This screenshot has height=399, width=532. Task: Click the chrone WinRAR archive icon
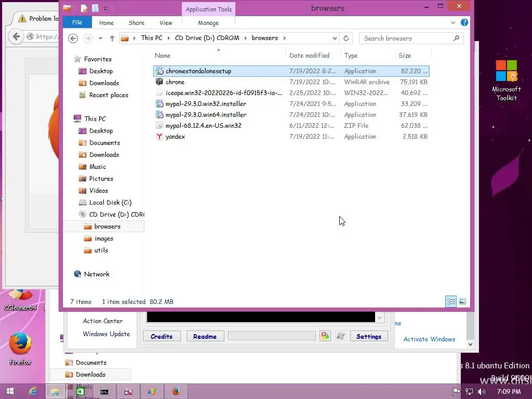click(x=159, y=82)
